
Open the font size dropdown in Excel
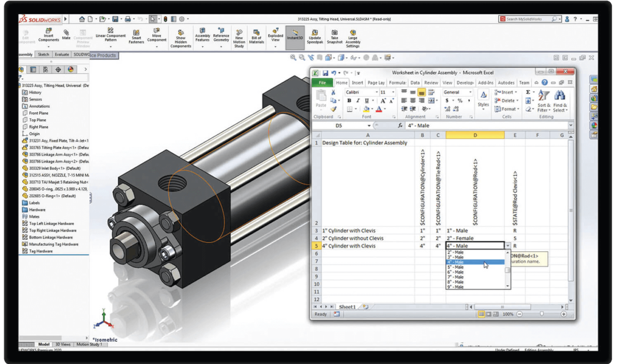pyautogui.click(x=393, y=92)
